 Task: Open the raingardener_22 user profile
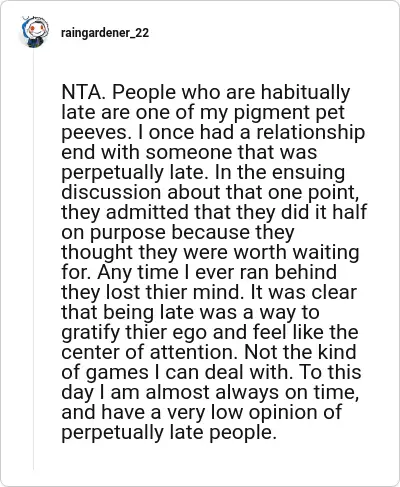click(105, 33)
